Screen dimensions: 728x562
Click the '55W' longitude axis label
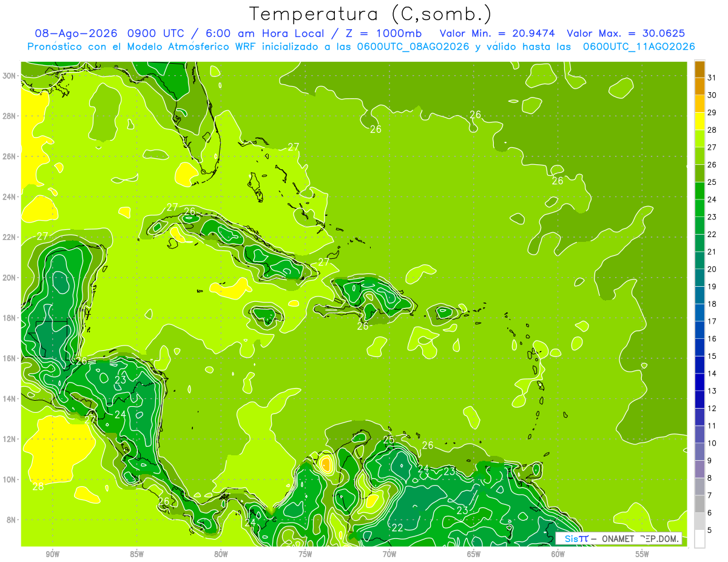[642, 554]
